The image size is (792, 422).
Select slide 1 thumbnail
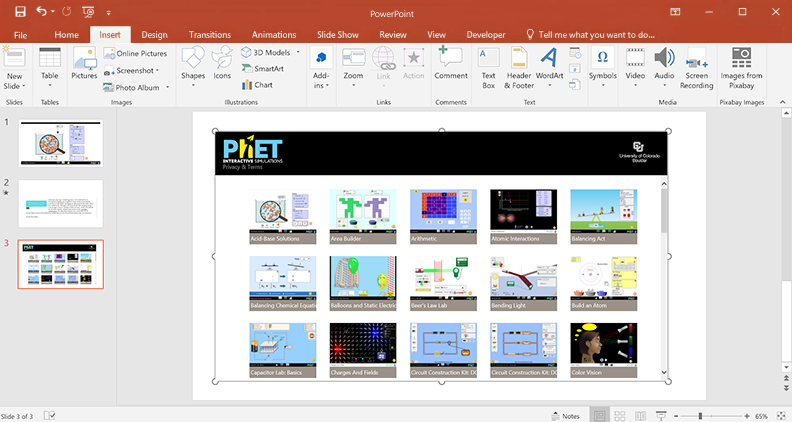[x=61, y=143]
